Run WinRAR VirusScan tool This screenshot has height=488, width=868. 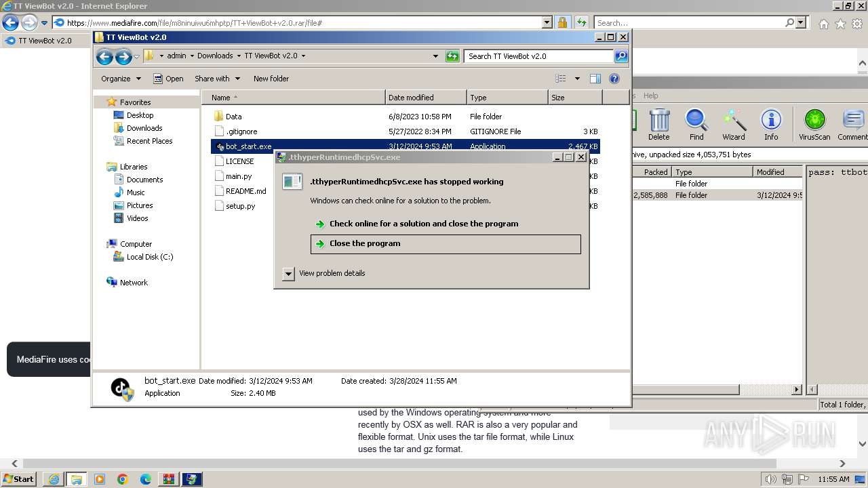(x=814, y=125)
